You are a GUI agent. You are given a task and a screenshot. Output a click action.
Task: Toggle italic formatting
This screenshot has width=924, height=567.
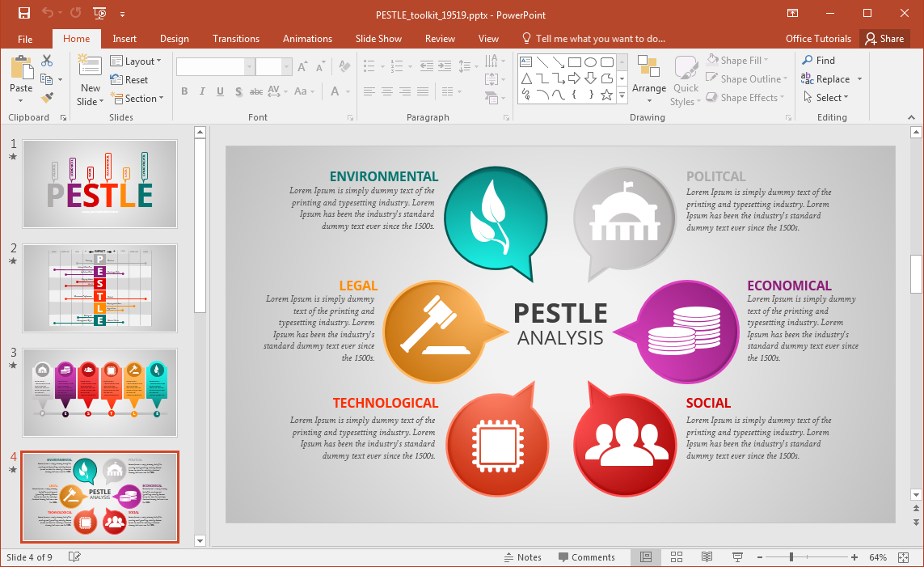click(x=202, y=92)
